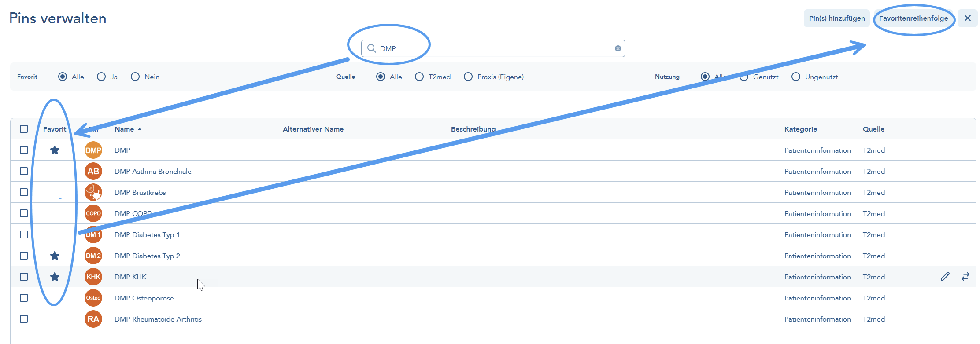This screenshot has height=344, width=980.
Task: Toggle the favorite star for DMP Diabetes Typ 2
Action: tap(55, 256)
